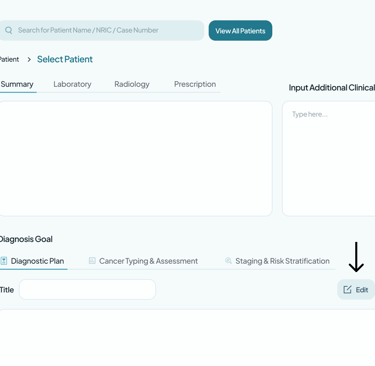Click the Input Additional Clinical heading

(x=332, y=88)
